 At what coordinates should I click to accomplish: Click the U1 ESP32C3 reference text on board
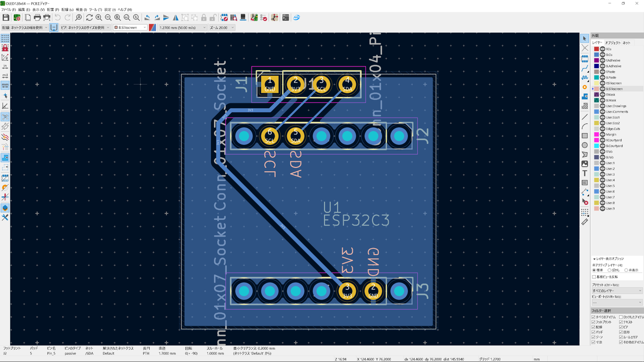356,214
